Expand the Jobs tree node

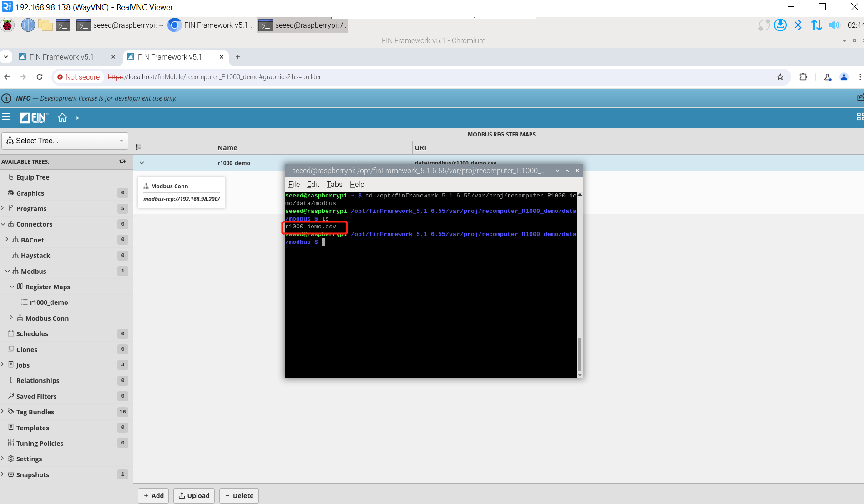click(3, 364)
